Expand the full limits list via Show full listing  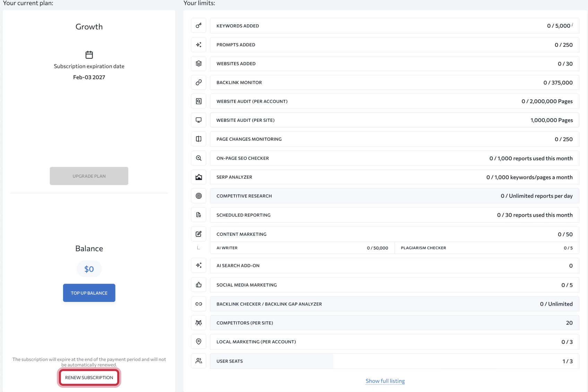pos(385,381)
